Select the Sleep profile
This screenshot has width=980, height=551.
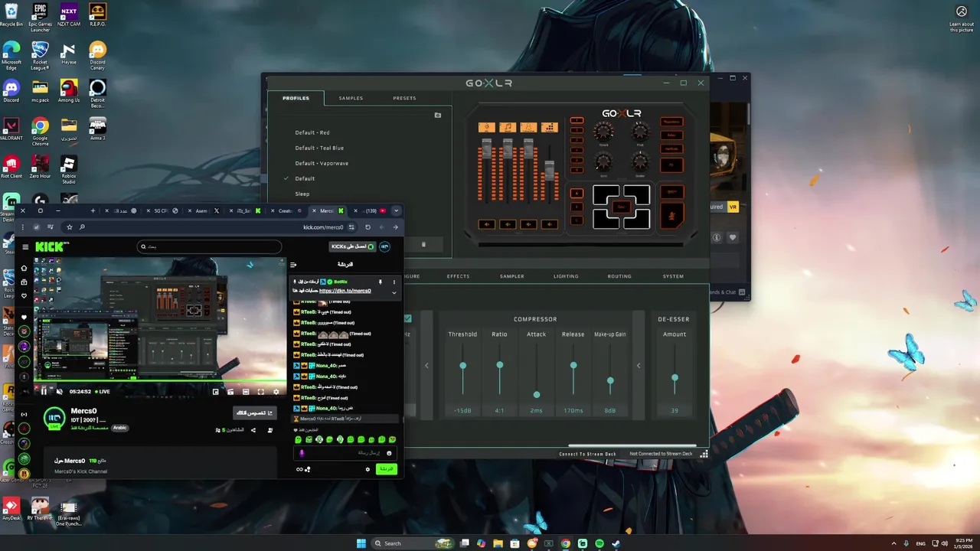pos(302,194)
